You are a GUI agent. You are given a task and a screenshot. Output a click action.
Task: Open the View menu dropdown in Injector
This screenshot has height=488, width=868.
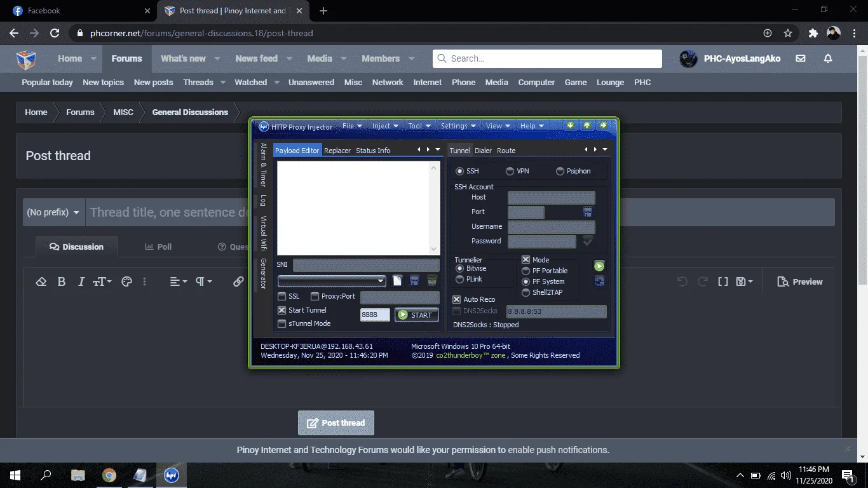pos(499,126)
